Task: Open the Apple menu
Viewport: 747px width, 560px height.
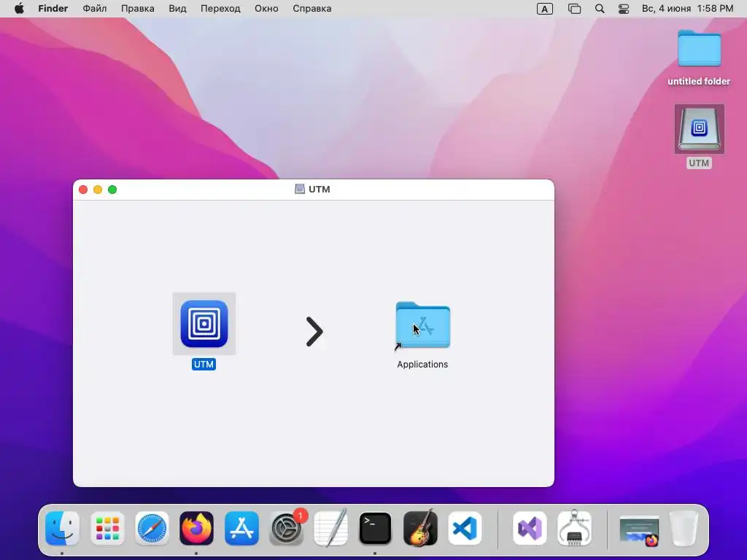Action: 19,9
